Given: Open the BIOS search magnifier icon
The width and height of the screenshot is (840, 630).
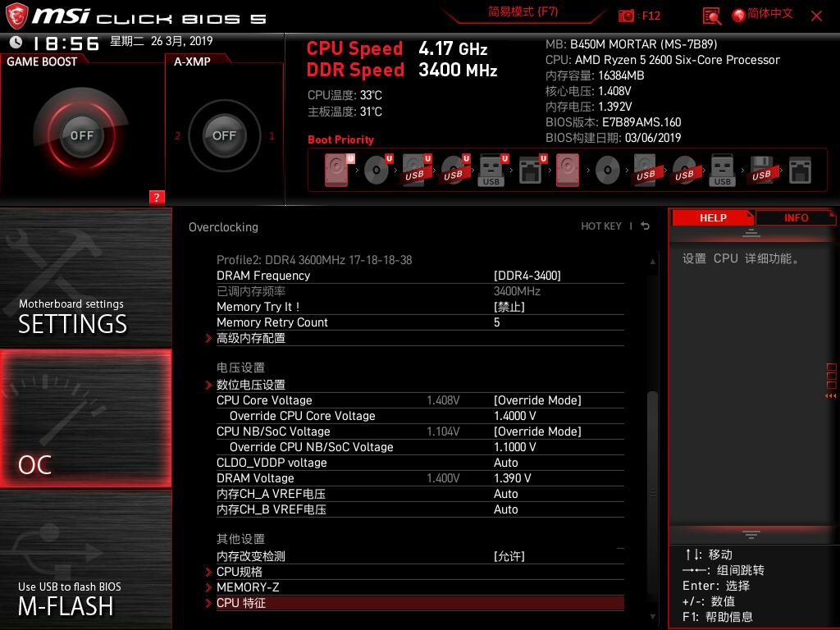Looking at the screenshot, I should pyautogui.click(x=711, y=16).
